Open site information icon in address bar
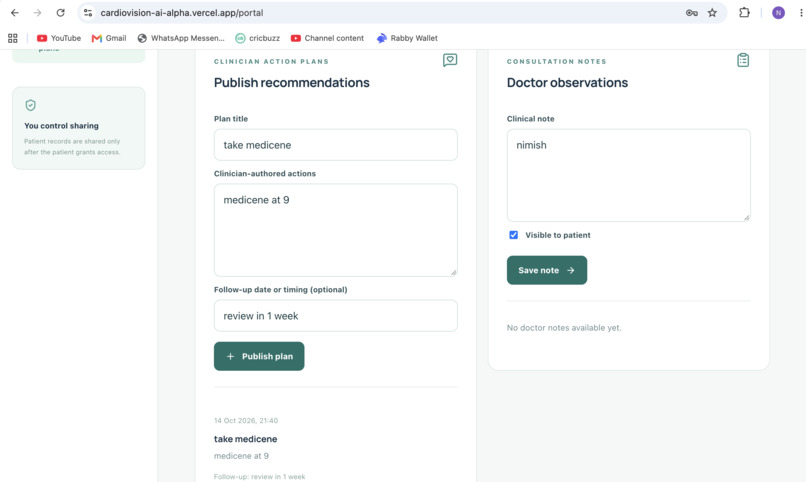The image size is (806, 482). point(88,13)
